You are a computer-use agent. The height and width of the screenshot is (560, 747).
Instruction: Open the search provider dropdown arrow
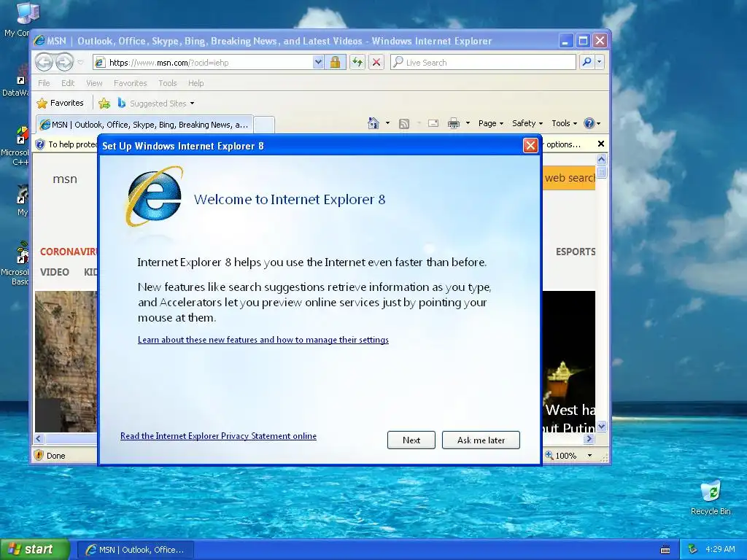click(600, 62)
